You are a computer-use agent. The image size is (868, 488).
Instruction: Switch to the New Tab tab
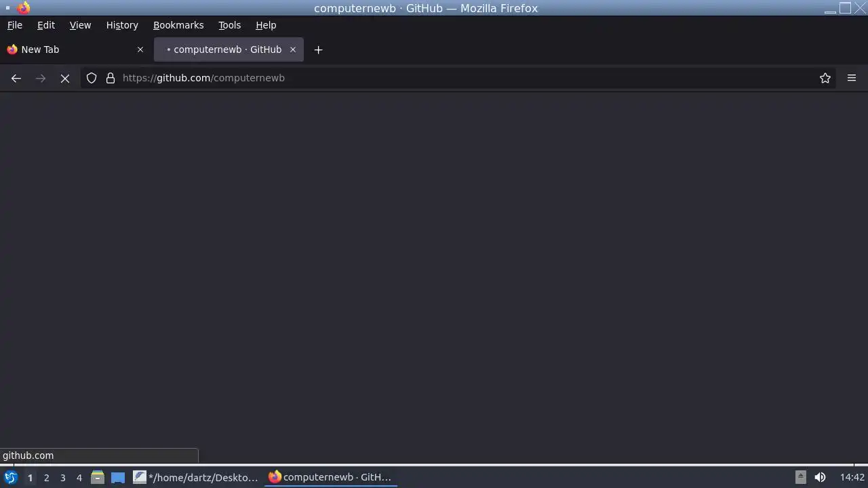[75, 49]
